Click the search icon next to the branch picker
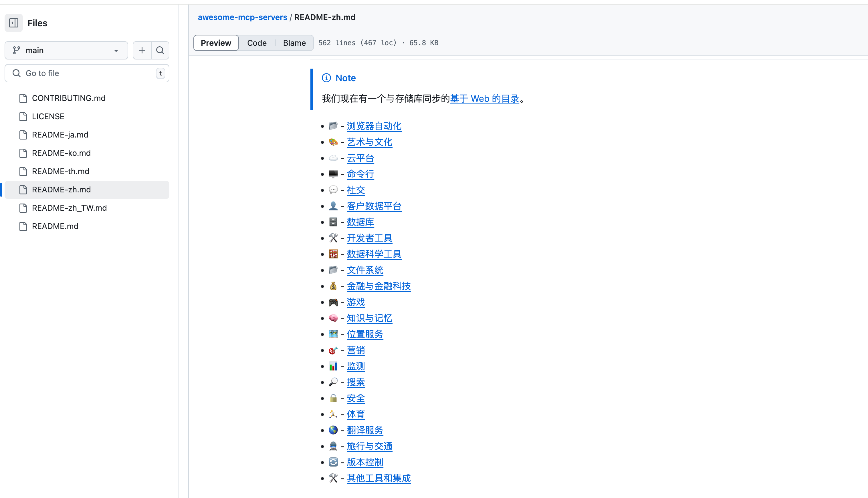The width and height of the screenshot is (868, 498). tap(160, 50)
